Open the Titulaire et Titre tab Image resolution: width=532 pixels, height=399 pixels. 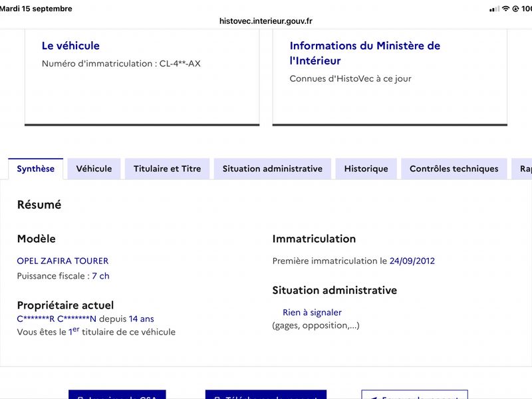coord(168,169)
